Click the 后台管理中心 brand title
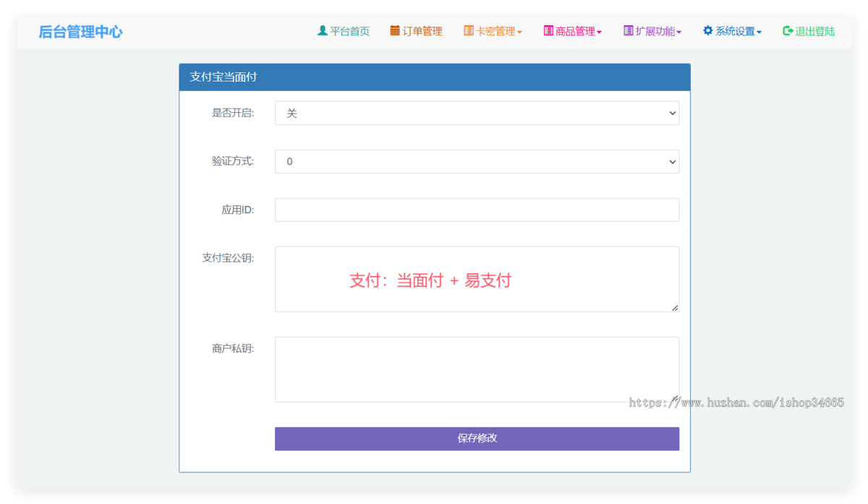Image resolution: width=868 pixels, height=504 pixels. [80, 32]
